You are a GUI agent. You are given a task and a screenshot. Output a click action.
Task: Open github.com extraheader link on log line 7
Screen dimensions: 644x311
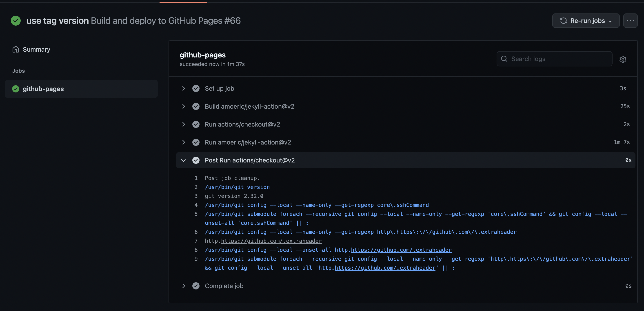point(271,241)
